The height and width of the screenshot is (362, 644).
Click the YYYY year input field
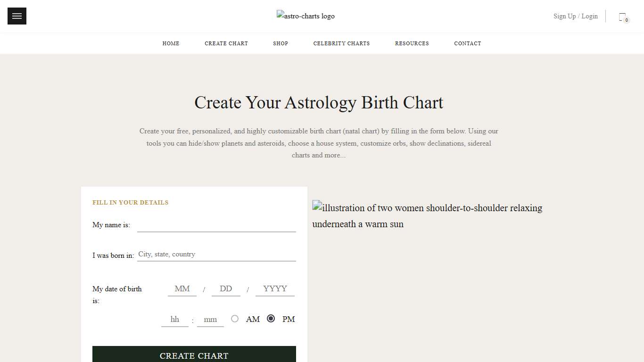[x=275, y=289]
